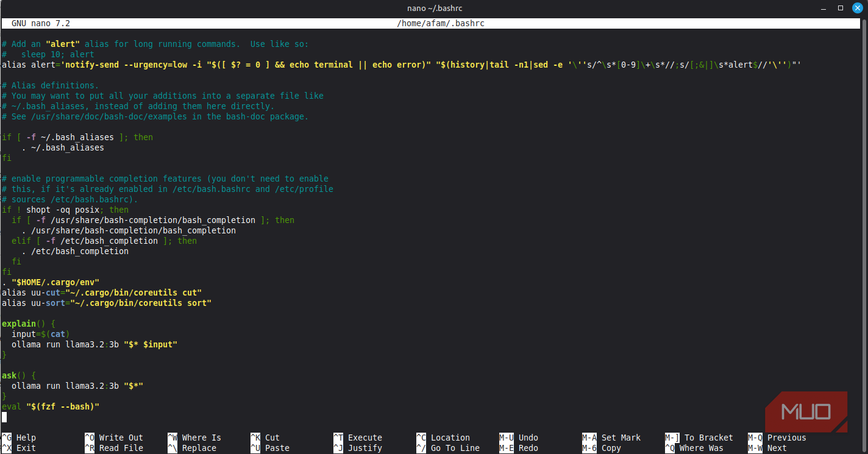Click the ^J Justify shortcut

point(358,448)
